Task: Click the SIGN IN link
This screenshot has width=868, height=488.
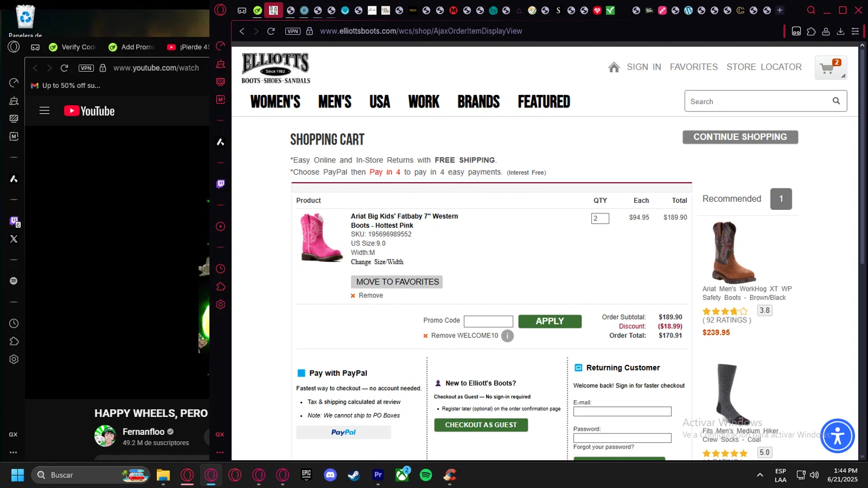Action: (x=643, y=67)
